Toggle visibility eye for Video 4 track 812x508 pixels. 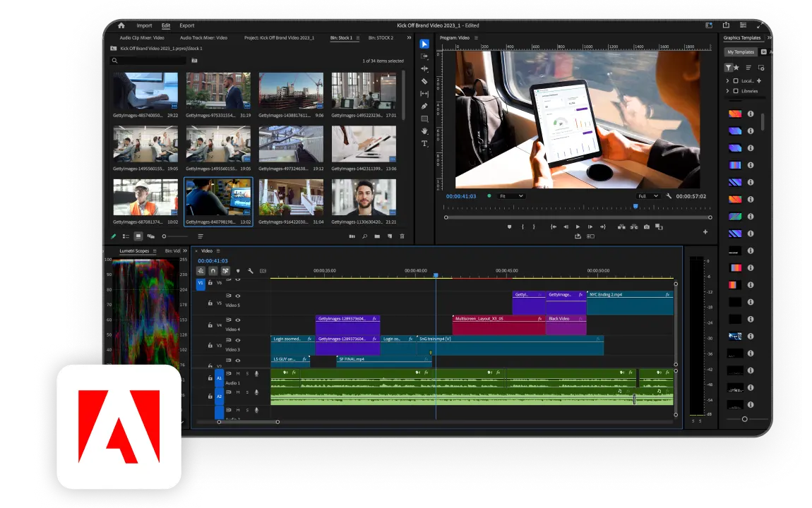tap(238, 320)
